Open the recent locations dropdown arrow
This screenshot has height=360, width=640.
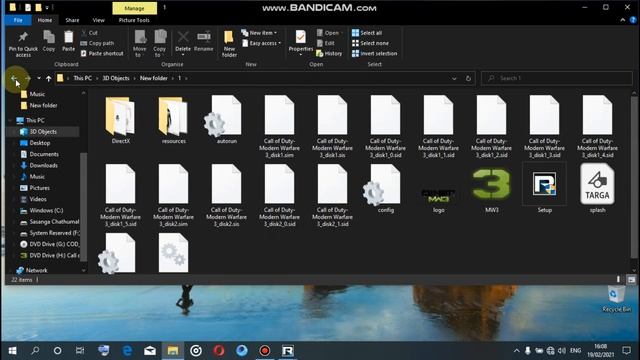(39, 78)
